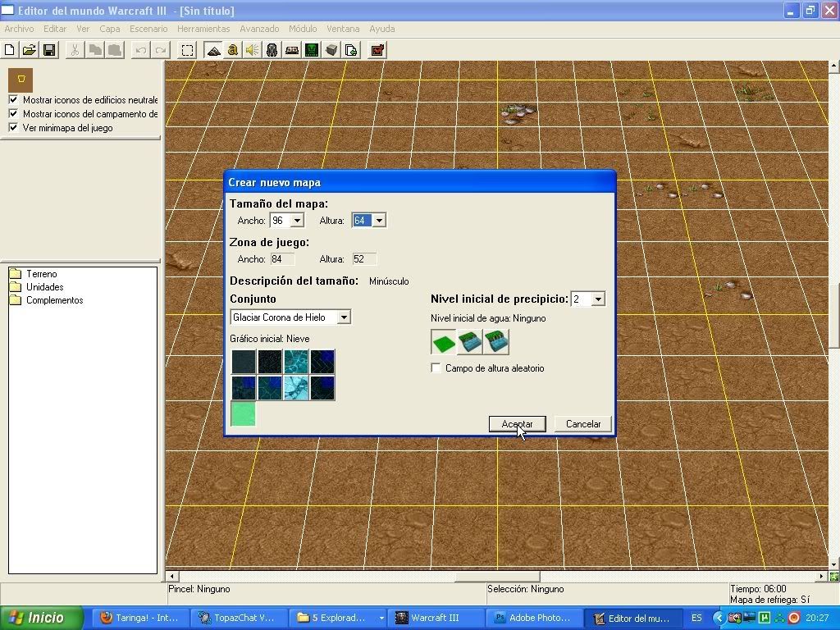The image size is (840, 630).
Task: Open the Object editor helmet icon
Action: [x=272, y=50]
